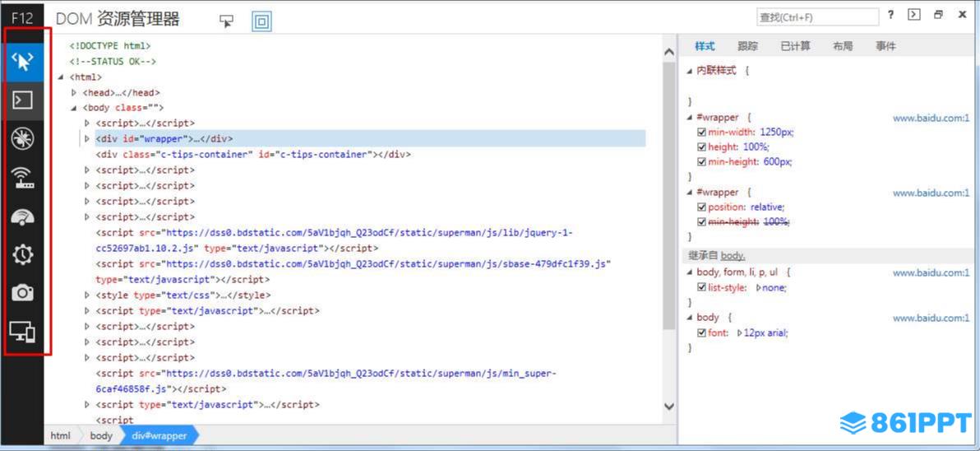Select body in the breadcrumb bar
This screenshot has height=451, width=980.
coord(100,435)
